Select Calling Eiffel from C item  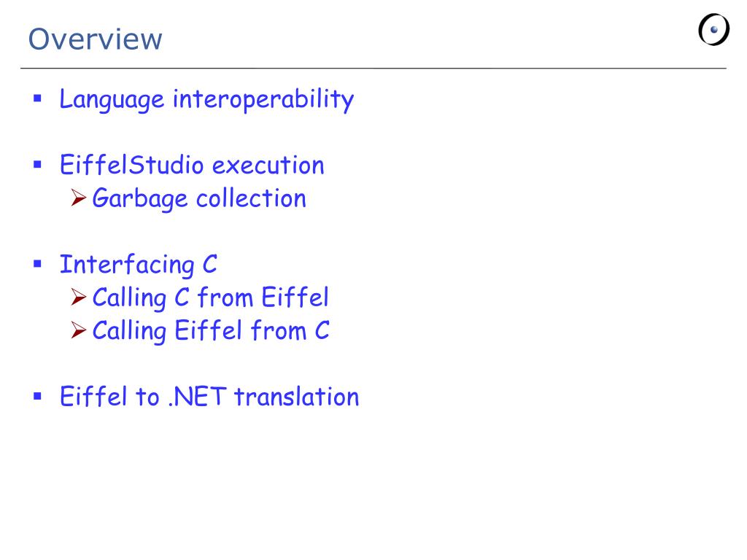211,331
